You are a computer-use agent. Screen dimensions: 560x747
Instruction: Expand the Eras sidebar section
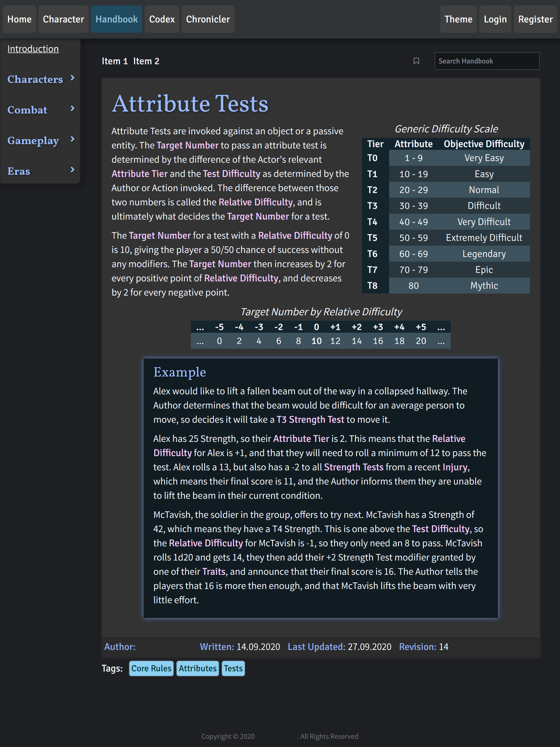point(41,171)
